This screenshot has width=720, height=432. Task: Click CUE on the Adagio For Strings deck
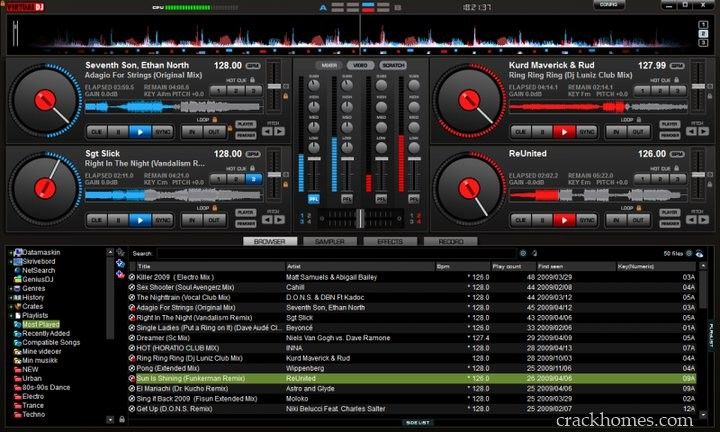(97, 132)
